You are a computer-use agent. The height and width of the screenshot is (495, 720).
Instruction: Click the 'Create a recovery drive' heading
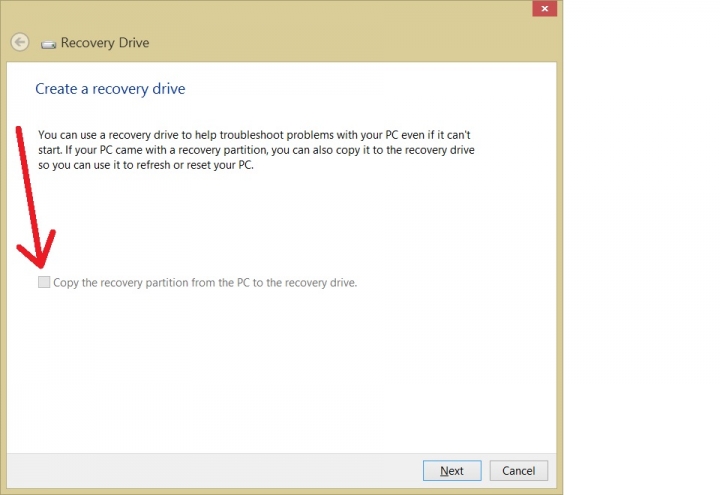[x=110, y=89]
